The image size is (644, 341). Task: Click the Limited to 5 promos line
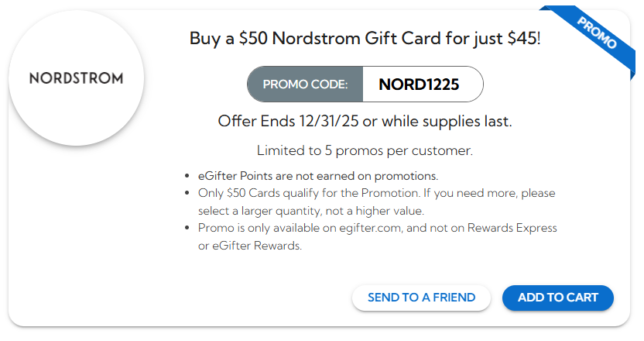tap(365, 150)
